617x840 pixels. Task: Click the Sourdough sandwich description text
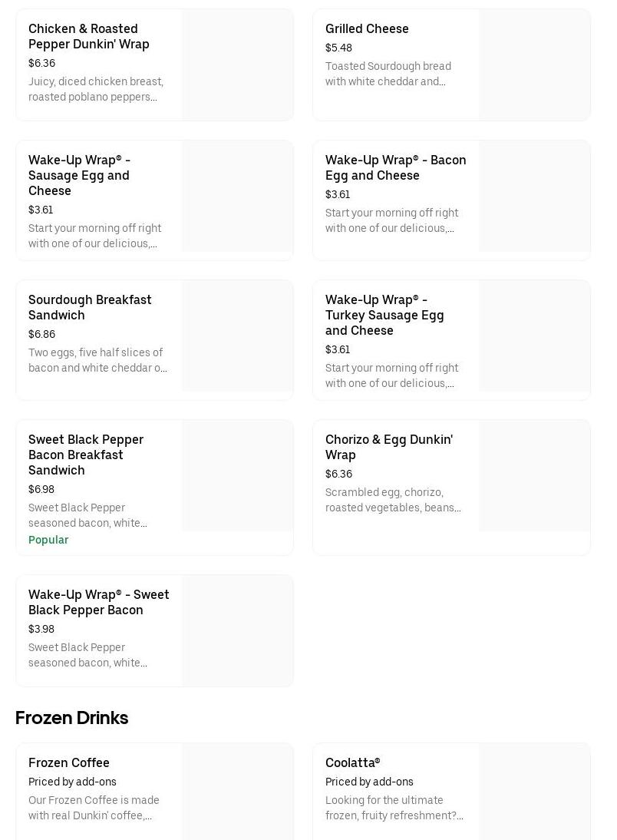97,360
